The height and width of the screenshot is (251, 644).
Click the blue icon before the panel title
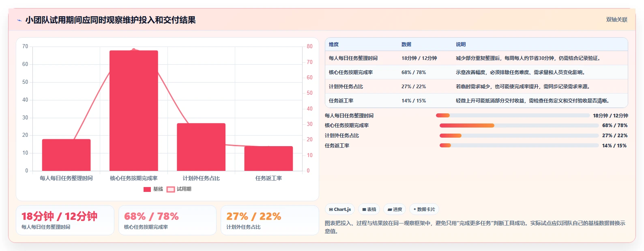point(19,20)
